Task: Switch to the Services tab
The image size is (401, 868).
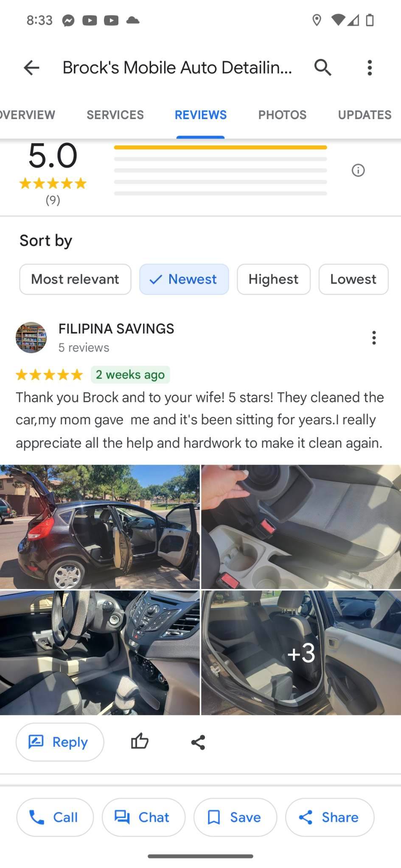Action: (115, 115)
